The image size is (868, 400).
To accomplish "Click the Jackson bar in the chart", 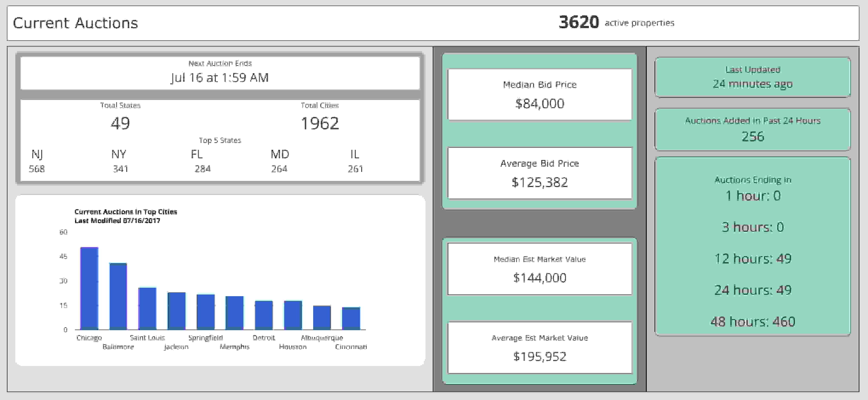I will 177,311.
